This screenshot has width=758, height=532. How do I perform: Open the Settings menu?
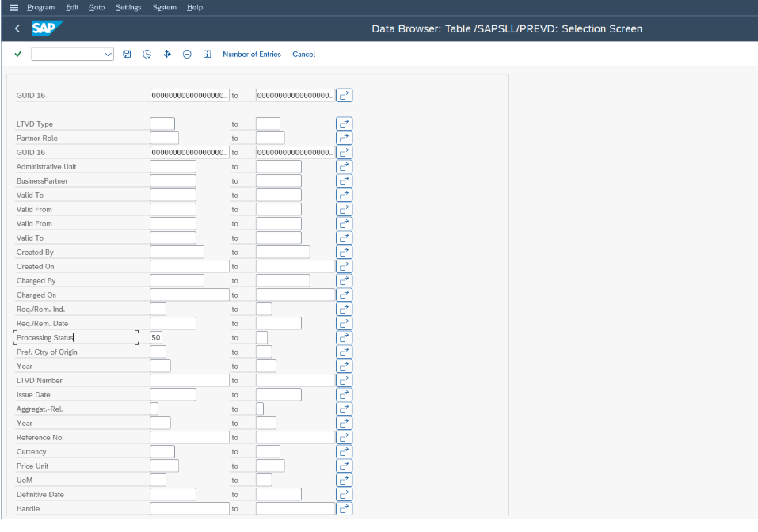coord(128,7)
